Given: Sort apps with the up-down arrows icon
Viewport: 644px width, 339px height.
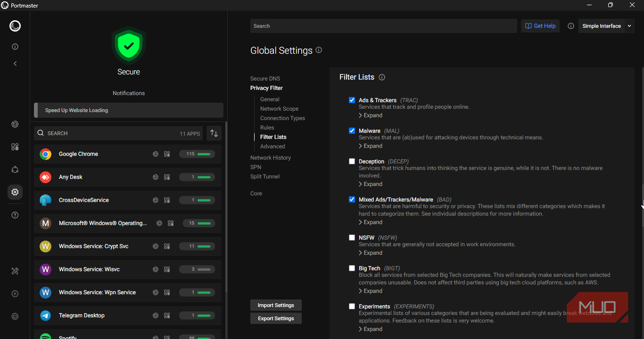Looking at the screenshot, I should [x=214, y=133].
